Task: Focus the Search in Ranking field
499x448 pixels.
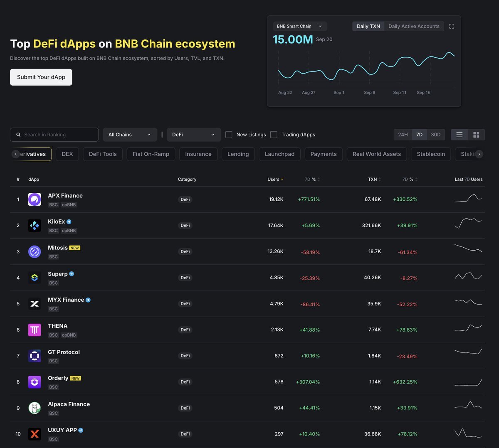Action: click(x=54, y=135)
